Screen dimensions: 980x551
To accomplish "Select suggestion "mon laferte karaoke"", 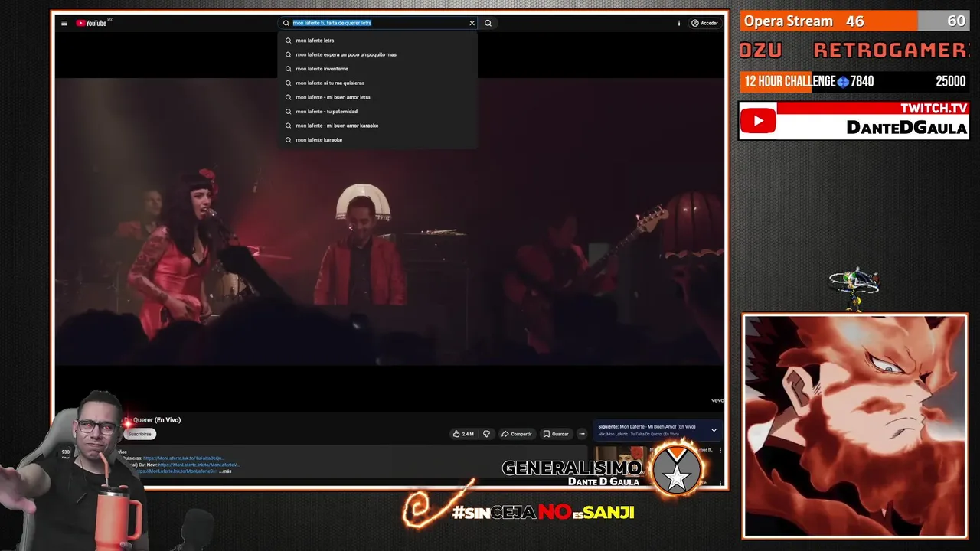I will tap(377, 140).
